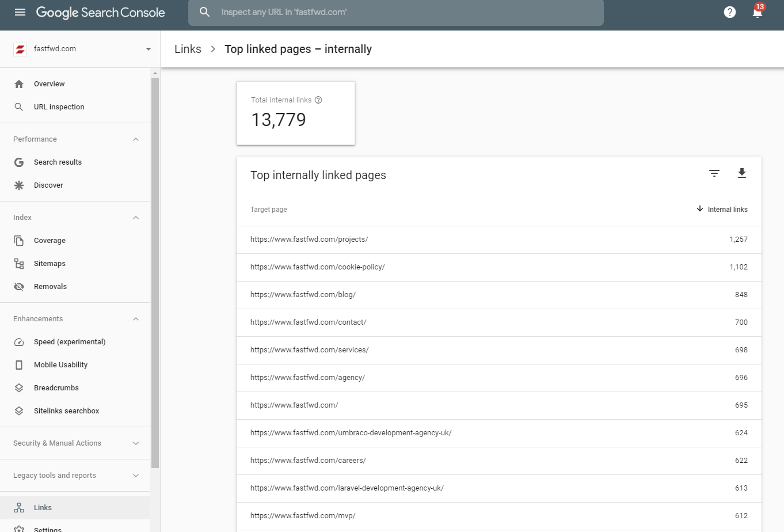Click the fastfwd.com property favicon

point(20,49)
